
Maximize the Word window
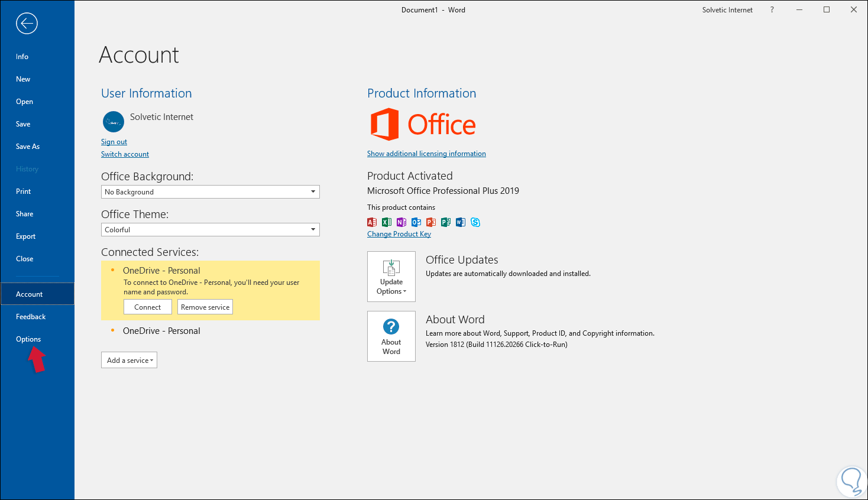(827, 10)
